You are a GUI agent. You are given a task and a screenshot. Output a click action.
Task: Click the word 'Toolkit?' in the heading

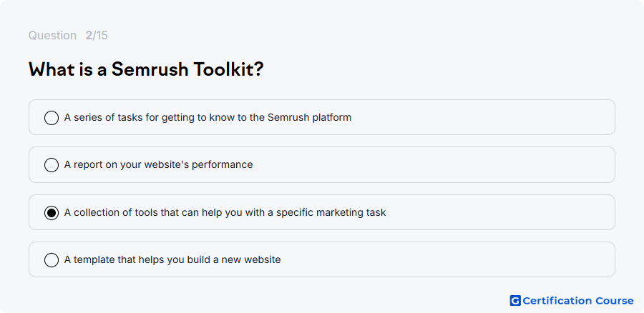point(228,69)
